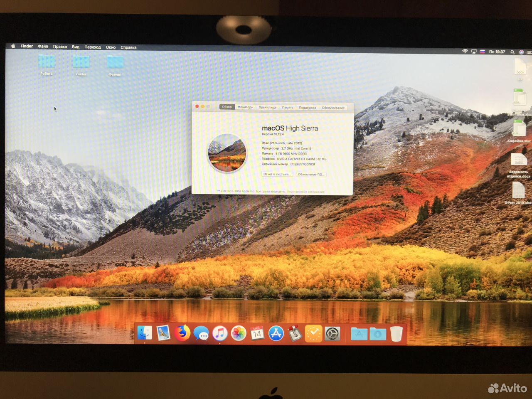
Task: Open the Переход menu
Action: (x=93, y=47)
